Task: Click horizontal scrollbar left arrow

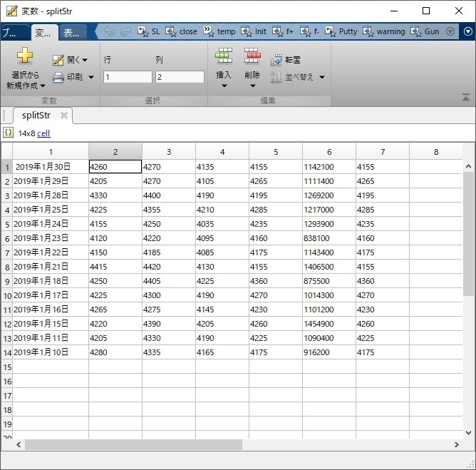Action: click(x=19, y=445)
